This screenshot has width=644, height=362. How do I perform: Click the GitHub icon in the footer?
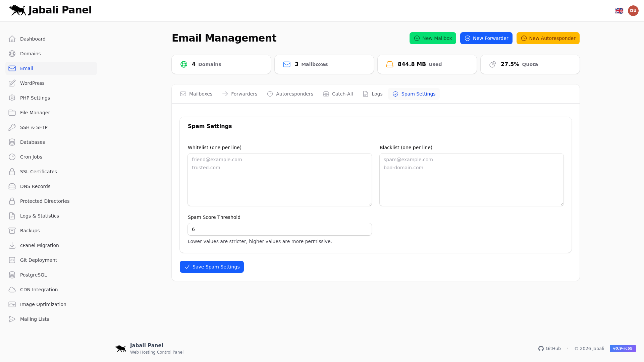click(x=541, y=348)
